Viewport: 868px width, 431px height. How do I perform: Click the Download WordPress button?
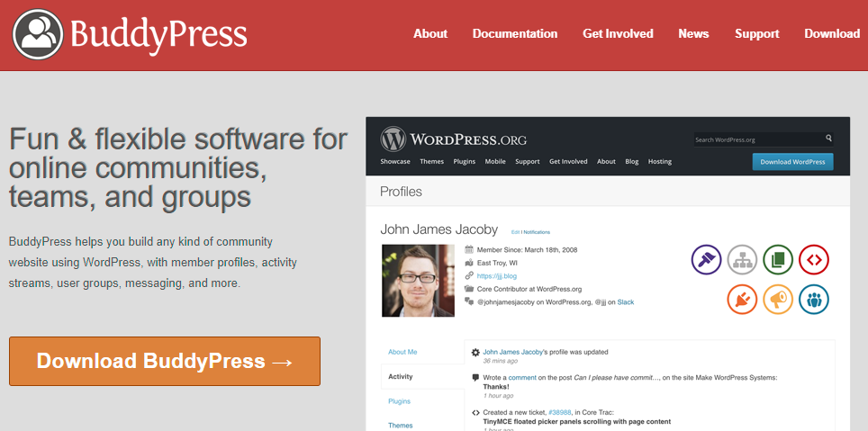(792, 162)
